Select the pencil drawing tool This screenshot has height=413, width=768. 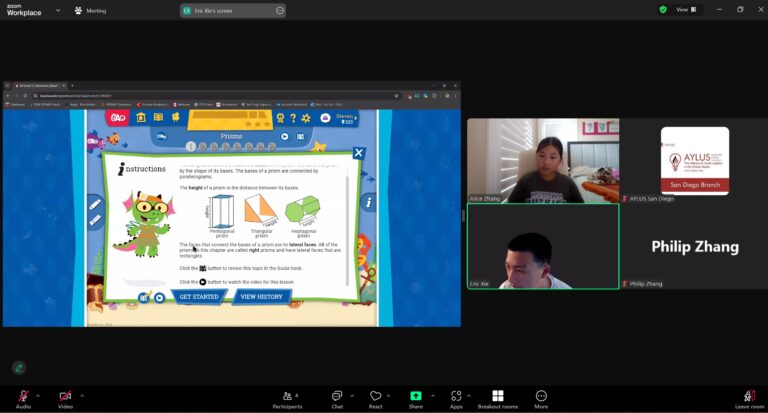pos(95,204)
